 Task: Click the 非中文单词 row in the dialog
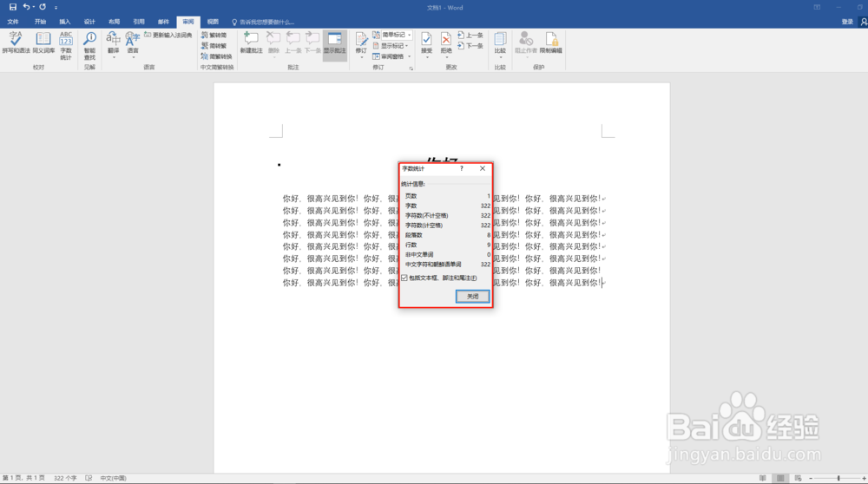pyautogui.click(x=447, y=254)
